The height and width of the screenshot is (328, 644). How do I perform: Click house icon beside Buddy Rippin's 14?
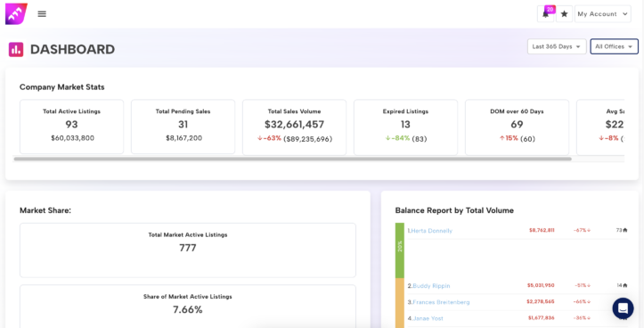(625, 285)
